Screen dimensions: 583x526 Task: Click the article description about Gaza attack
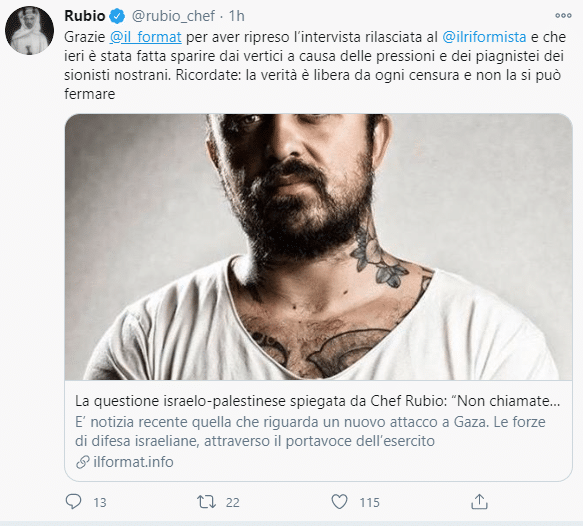pyautogui.click(x=310, y=432)
